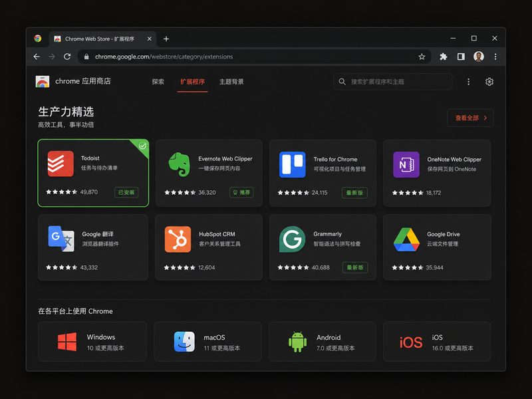The height and width of the screenshot is (399, 532).
Task: Click the Windows platform label
Action: tap(101, 337)
